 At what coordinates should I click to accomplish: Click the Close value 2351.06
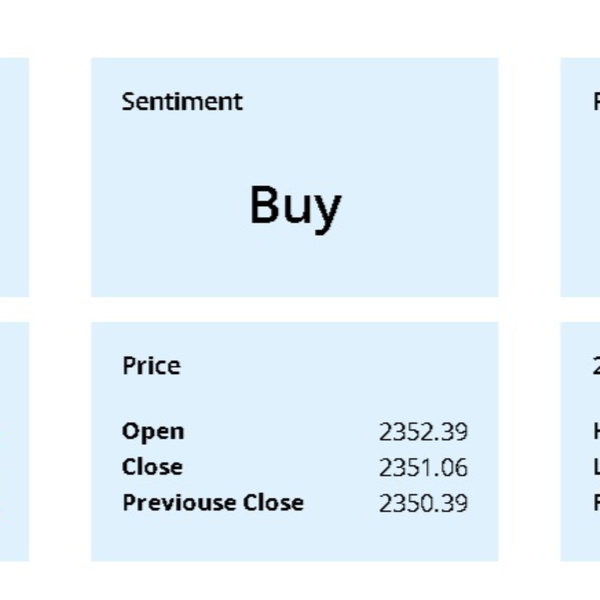[x=423, y=467]
